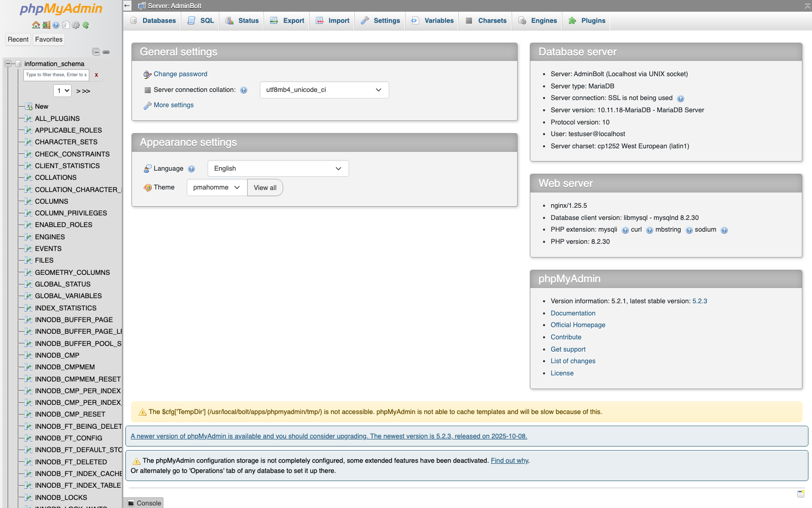Click the ALL_PLUGINS table icon

click(x=28, y=118)
